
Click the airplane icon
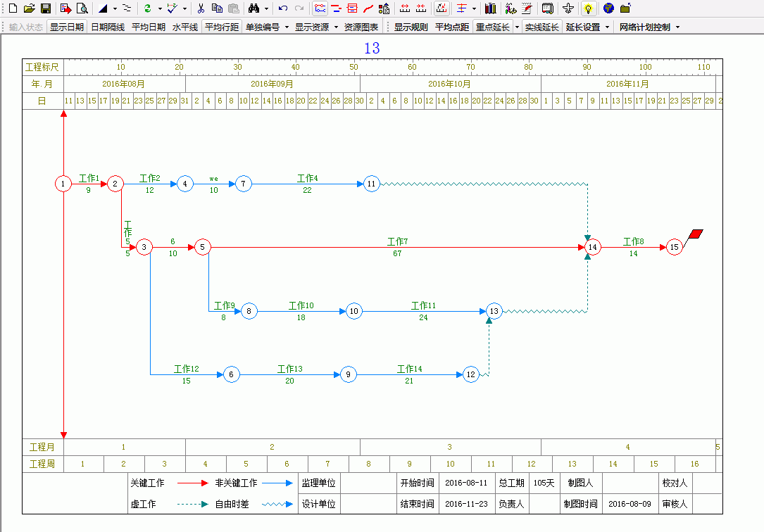tap(568, 8)
